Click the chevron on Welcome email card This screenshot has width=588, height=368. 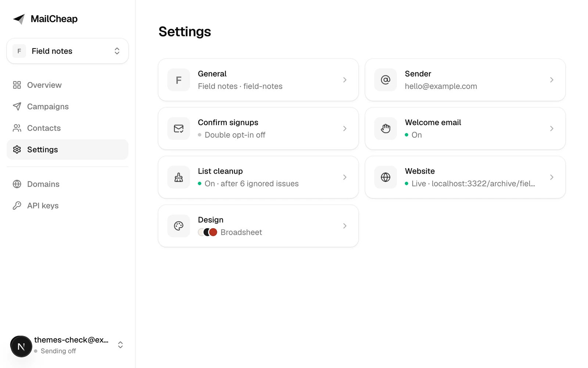552,128
